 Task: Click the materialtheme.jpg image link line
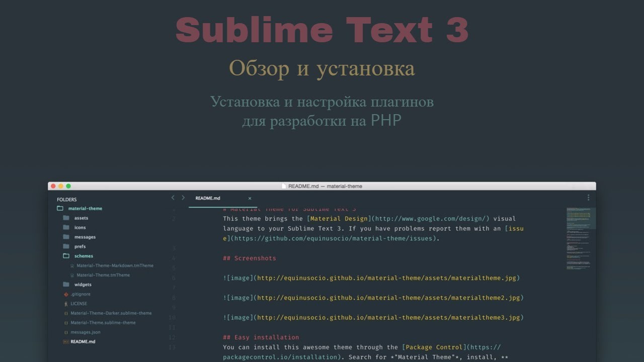[x=371, y=278]
